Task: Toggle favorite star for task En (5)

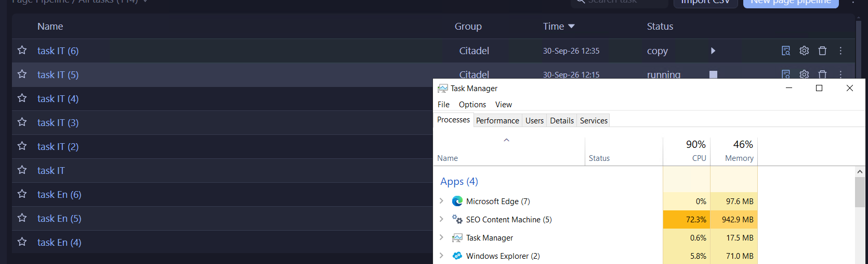Action: [x=22, y=218]
